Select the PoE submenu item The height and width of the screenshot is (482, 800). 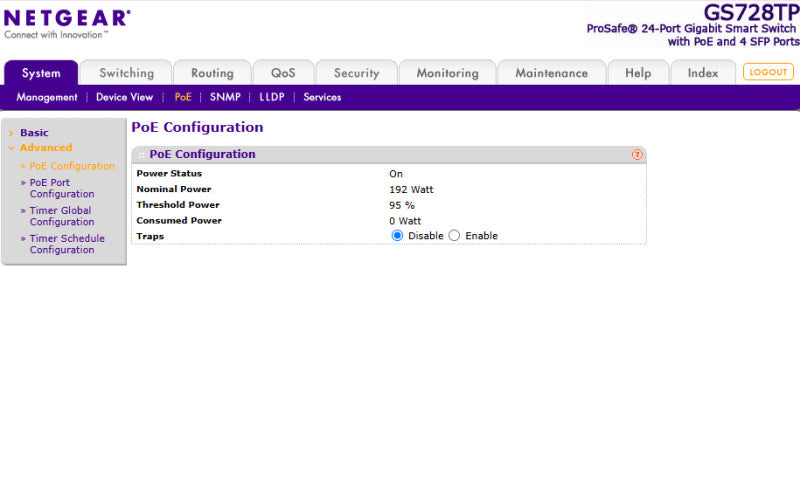(183, 97)
